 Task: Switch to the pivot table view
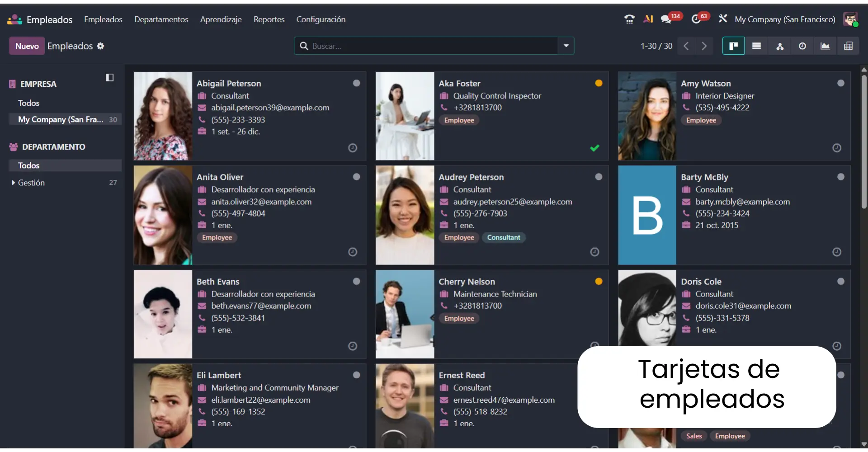click(849, 46)
